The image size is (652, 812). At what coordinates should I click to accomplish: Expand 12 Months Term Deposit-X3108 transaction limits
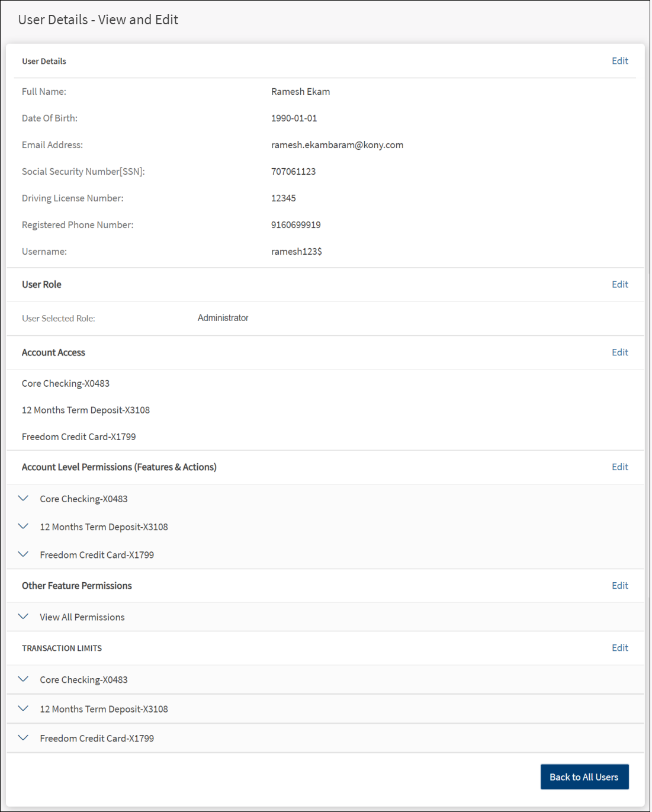[x=24, y=708]
